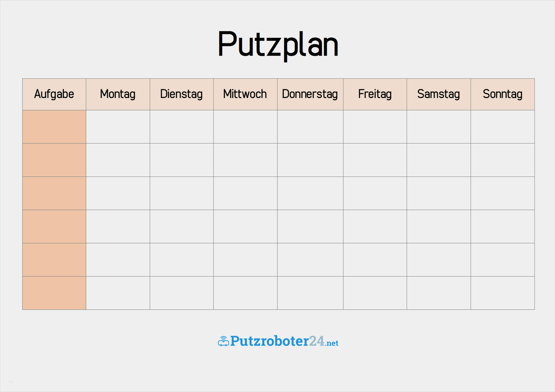Select the Mittwoch column header
555x392 pixels.
pyautogui.click(x=245, y=94)
